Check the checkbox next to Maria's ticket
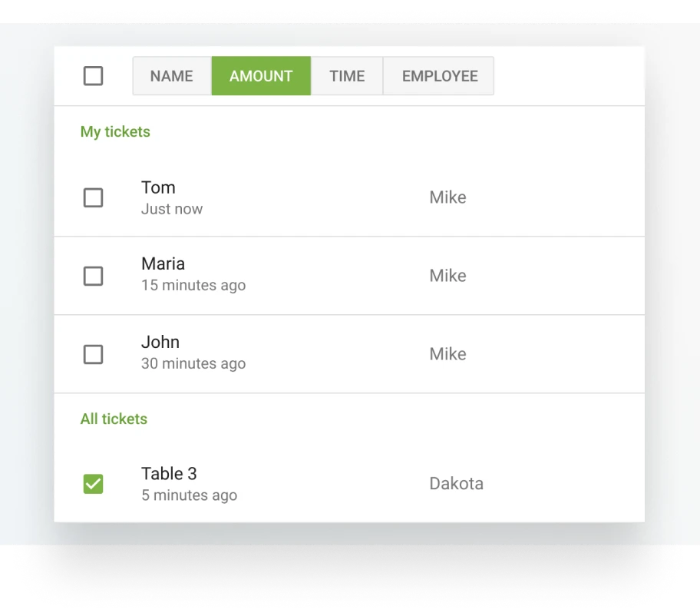The image size is (700, 616). pyautogui.click(x=93, y=276)
